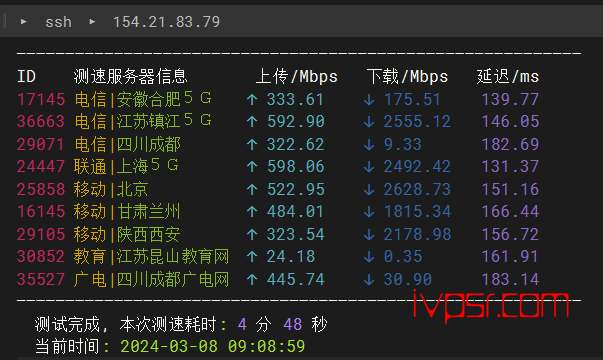This screenshot has width=603, height=360.
Task: Select server ID 29105
Action: coord(41,234)
